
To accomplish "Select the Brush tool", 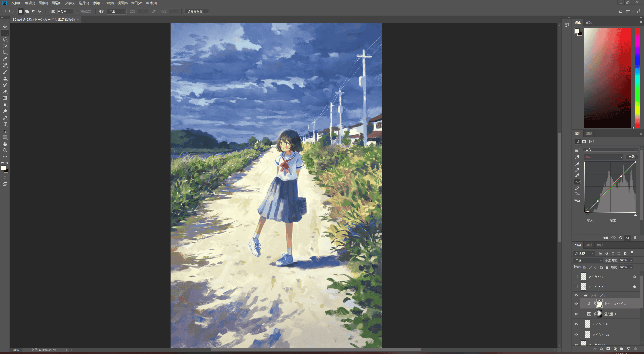I will (5, 72).
